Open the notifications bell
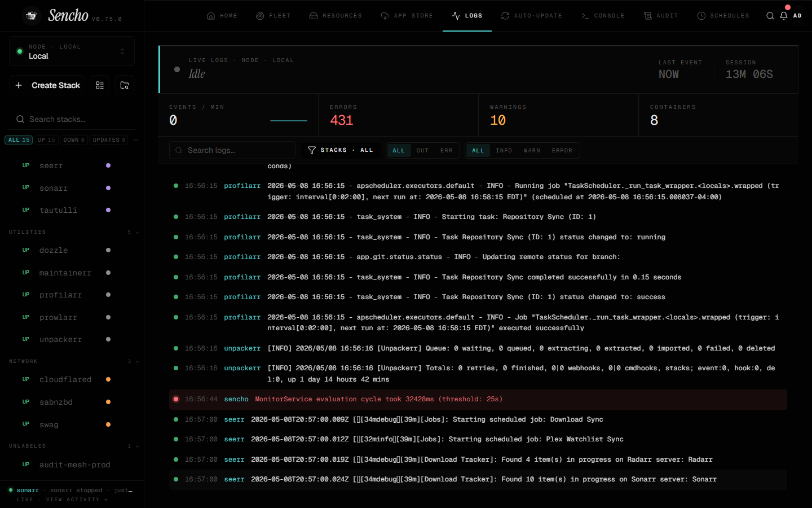812x508 pixels. 784,16
